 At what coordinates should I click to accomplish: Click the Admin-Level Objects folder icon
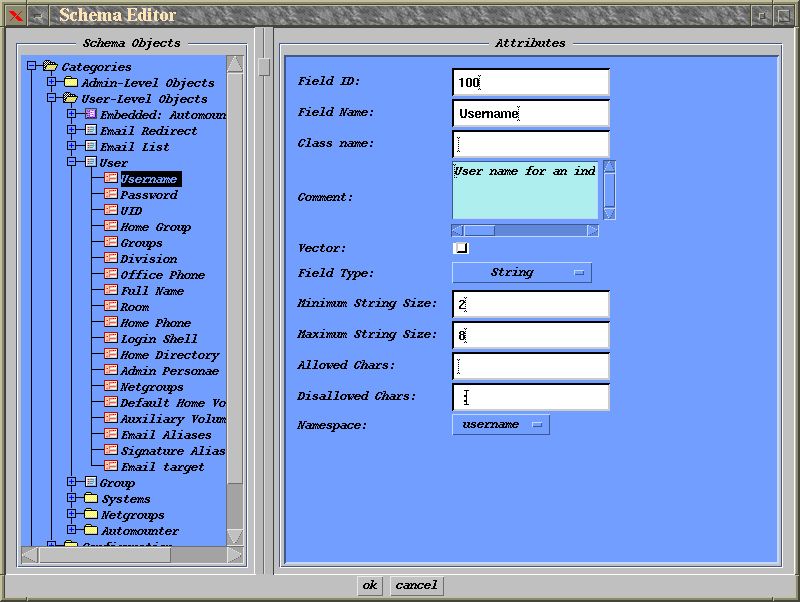71,82
